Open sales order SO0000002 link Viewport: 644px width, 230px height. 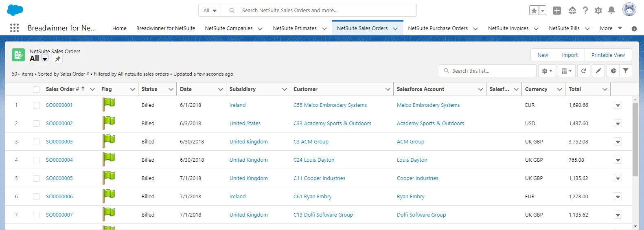point(59,123)
